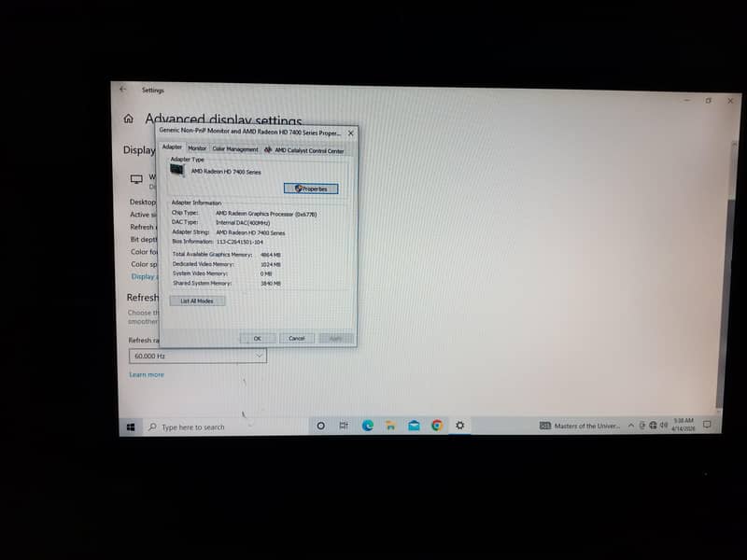This screenshot has width=747, height=560.
Task: Close the adapter properties dialog
Action: click(351, 133)
